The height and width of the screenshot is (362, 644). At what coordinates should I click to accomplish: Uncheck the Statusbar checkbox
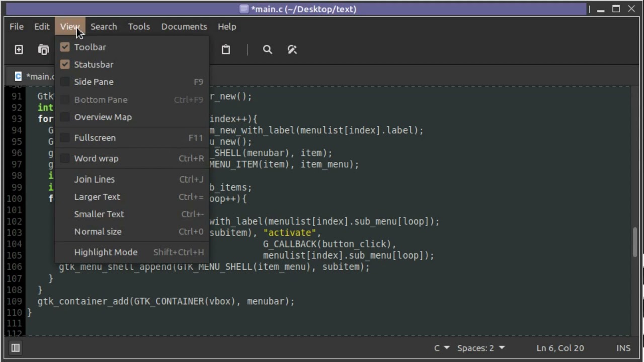pos(65,64)
